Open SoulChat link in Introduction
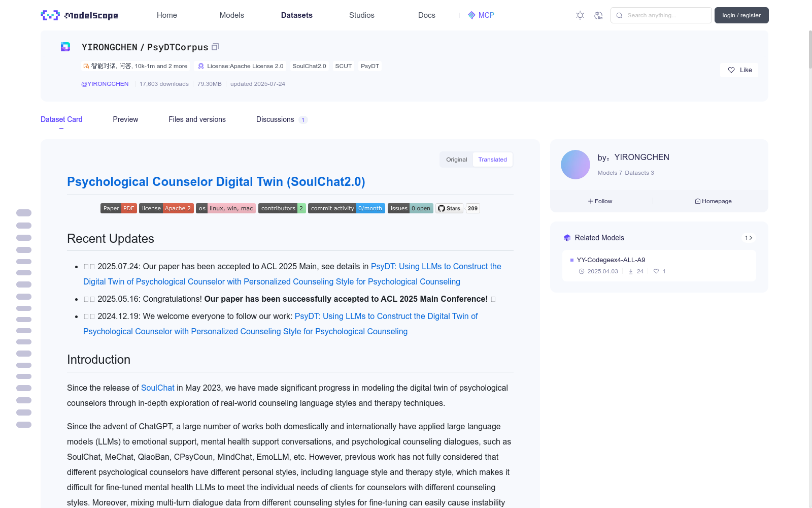The width and height of the screenshot is (812, 508). (158, 388)
